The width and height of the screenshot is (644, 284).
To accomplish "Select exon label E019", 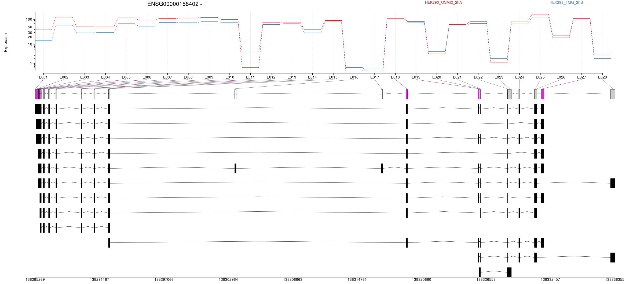I will click(416, 77).
